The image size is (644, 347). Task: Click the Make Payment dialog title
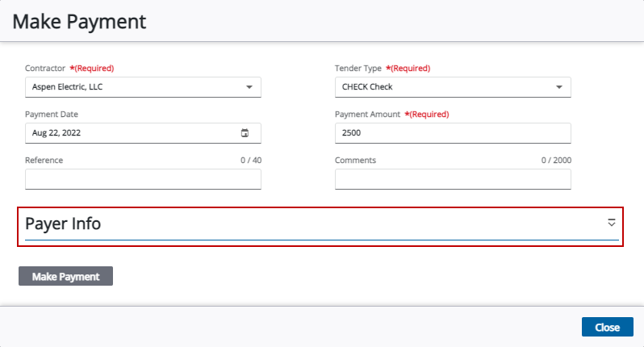[79, 21]
